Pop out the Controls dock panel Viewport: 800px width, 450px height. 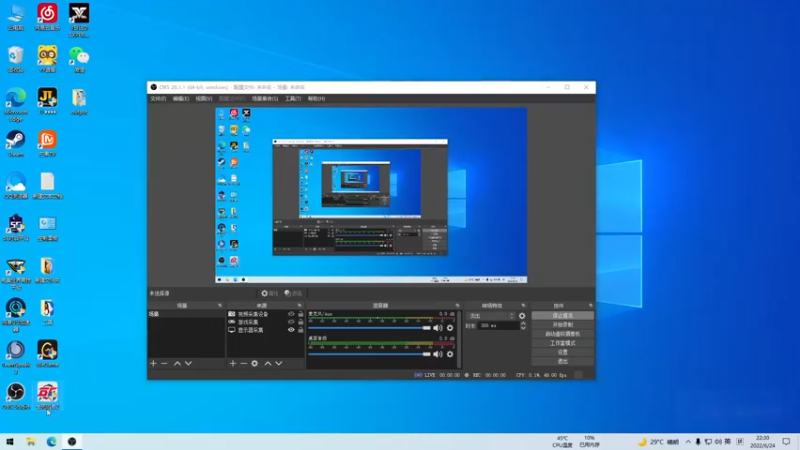591,306
